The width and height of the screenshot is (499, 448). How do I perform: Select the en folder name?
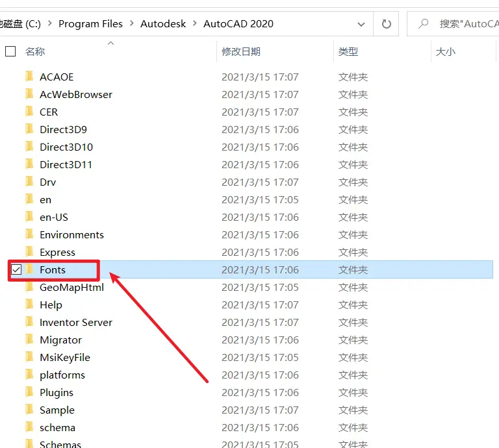[x=45, y=200]
